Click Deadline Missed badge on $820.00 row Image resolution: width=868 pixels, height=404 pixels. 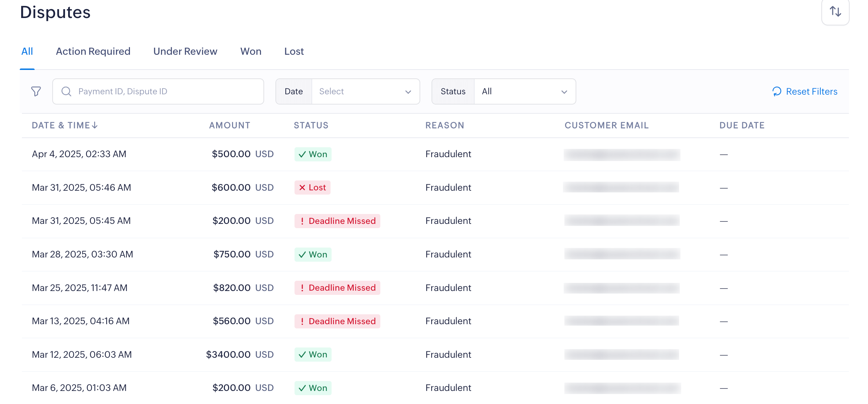337,288
